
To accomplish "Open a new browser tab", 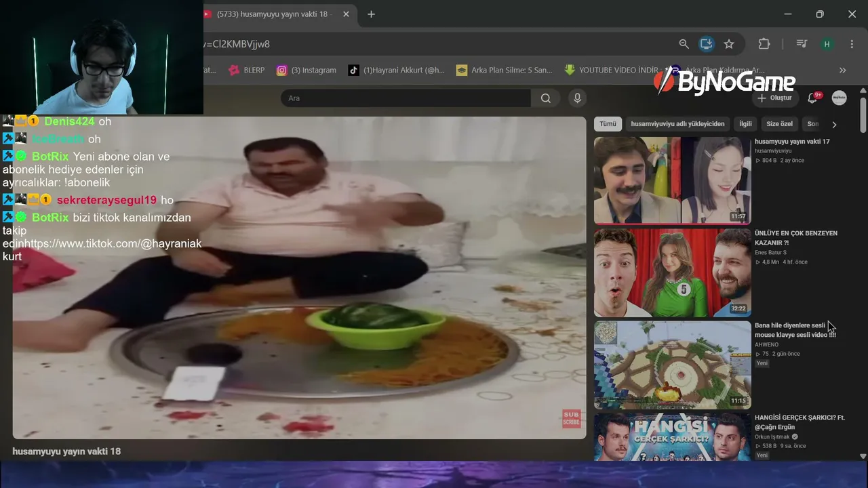I will pos(371,14).
